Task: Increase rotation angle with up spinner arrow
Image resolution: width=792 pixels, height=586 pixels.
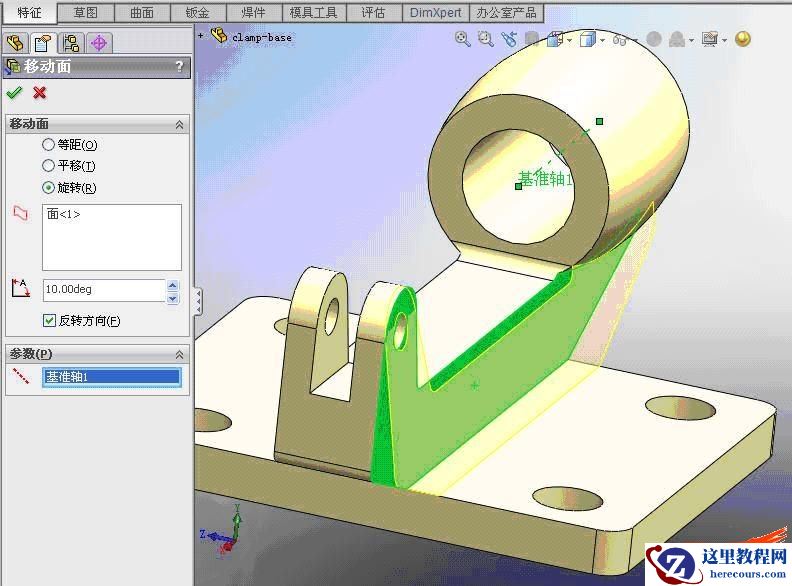Action: 172,284
